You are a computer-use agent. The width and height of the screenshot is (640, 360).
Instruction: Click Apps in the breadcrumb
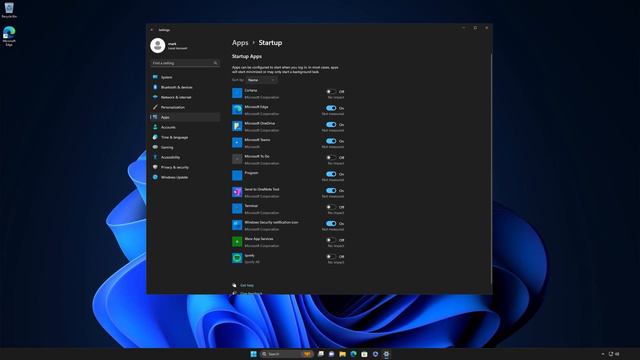[240, 43]
